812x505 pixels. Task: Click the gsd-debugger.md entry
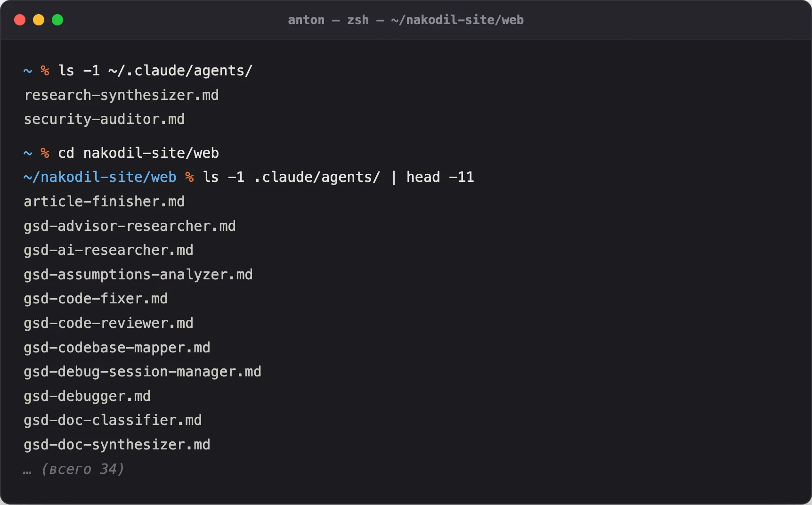pyautogui.click(x=88, y=396)
